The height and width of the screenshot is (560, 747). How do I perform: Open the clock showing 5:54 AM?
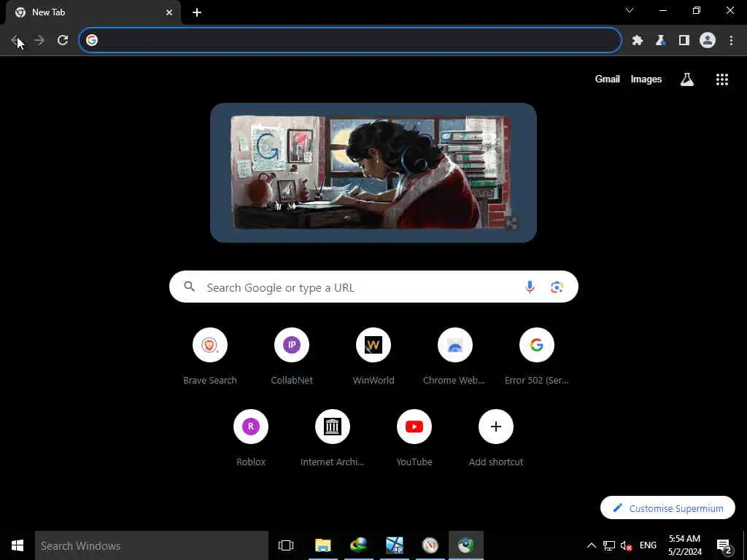(684, 545)
